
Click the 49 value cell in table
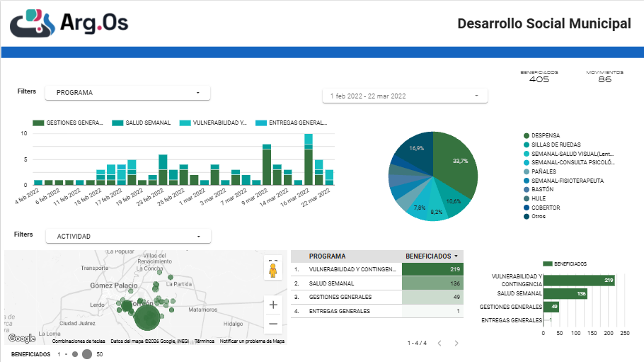[x=432, y=297]
